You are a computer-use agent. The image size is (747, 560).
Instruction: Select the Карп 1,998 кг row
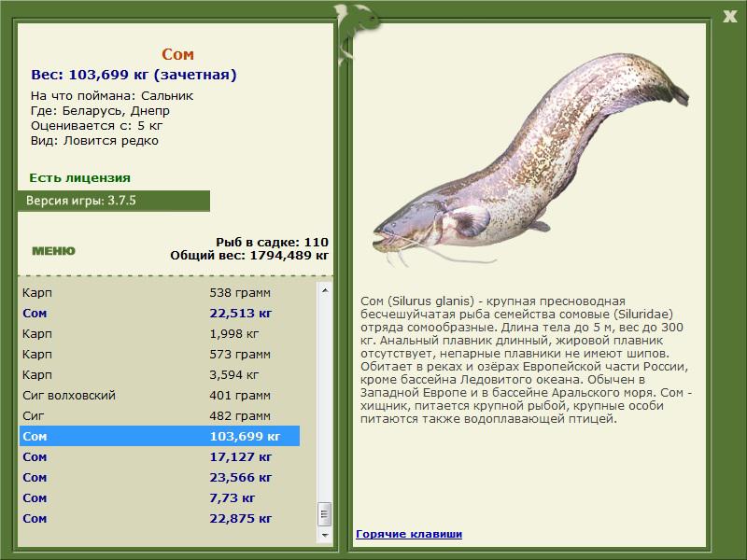click(x=160, y=333)
